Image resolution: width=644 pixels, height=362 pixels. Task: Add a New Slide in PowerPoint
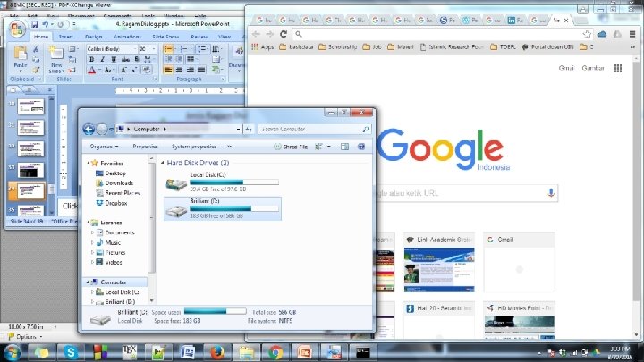[x=56, y=60]
